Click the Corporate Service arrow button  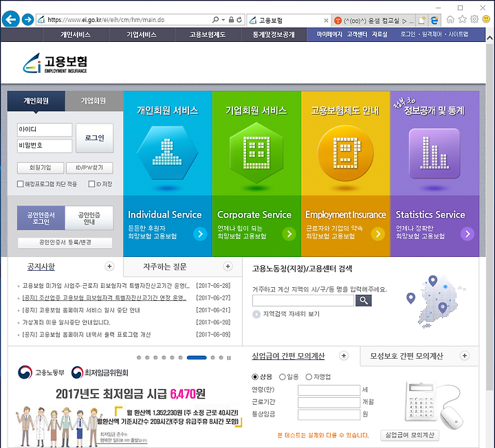(289, 234)
